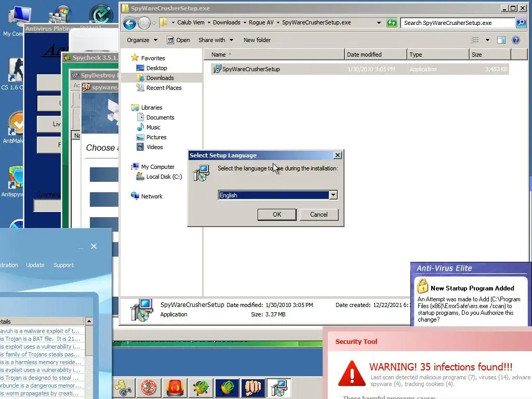Open address bar history dropdown arrow
532x399 pixels.
tap(379, 23)
